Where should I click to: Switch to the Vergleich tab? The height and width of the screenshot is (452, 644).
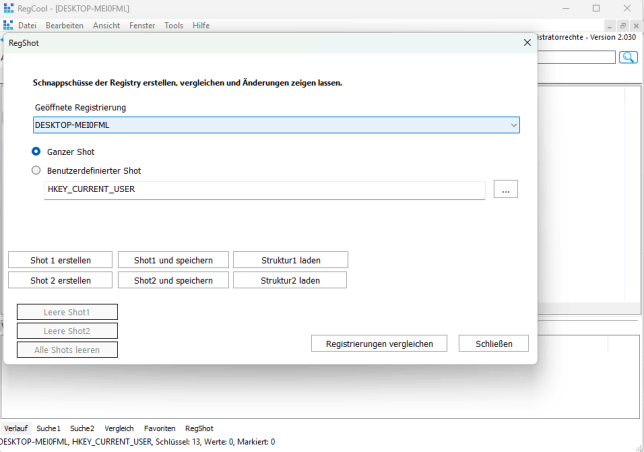tap(119, 428)
